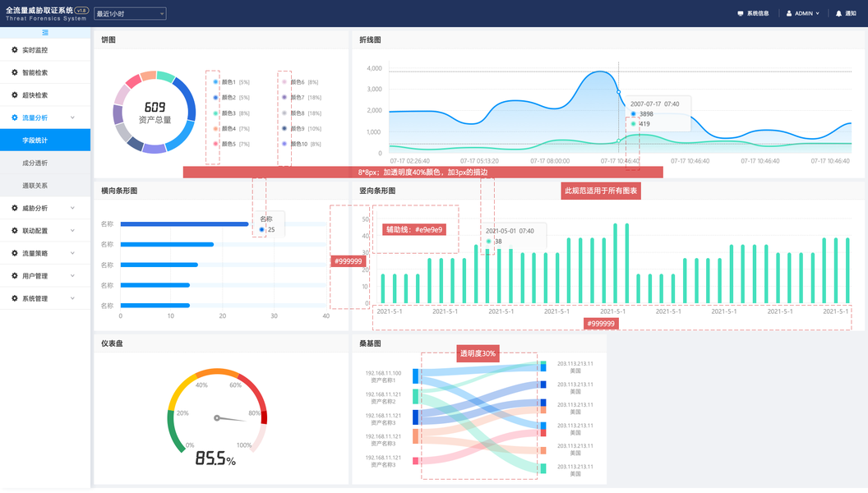
Task: Click the gear icon beside 联动配置
Action: click(x=15, y=231)
